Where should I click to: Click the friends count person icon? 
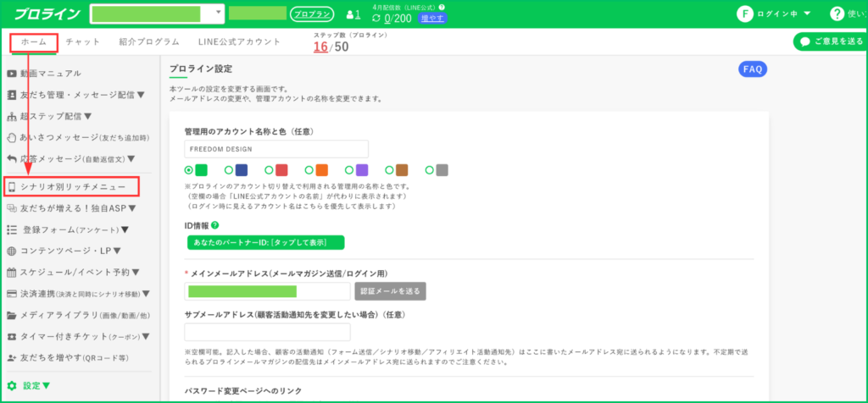click(x=350, y=14)
